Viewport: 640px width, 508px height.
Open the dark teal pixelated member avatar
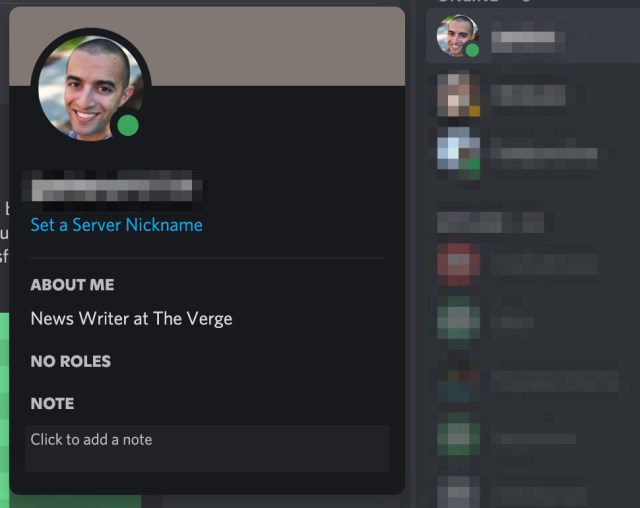[458, 381]
